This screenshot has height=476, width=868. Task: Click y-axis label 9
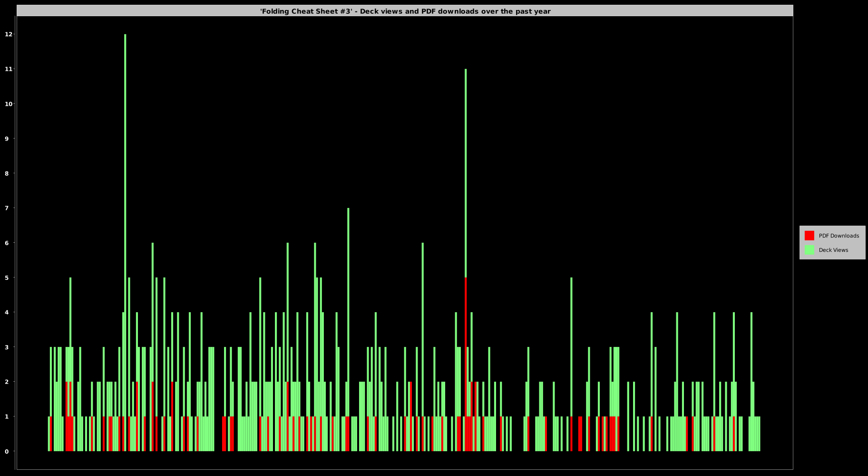(x=7, y=139)
